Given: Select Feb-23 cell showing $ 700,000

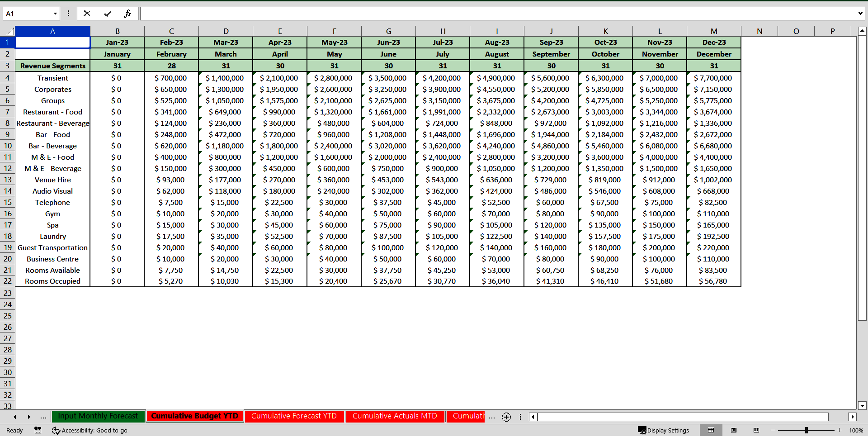Looking at the screenshot, I should click(x=171, y=78).
